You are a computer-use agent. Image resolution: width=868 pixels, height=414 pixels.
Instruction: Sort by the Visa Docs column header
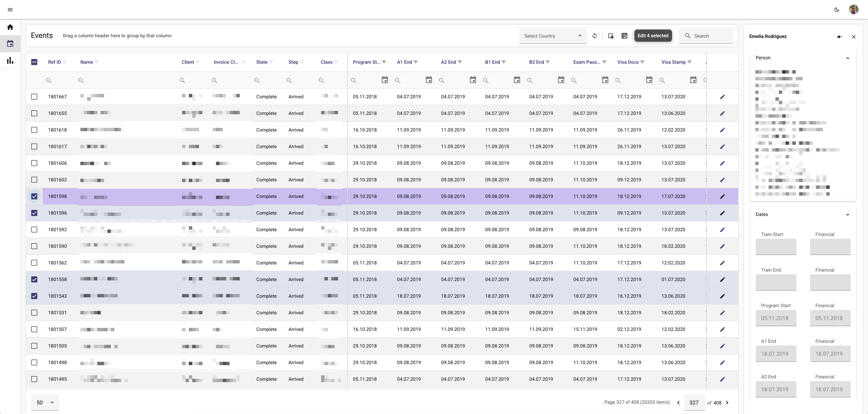628,62
